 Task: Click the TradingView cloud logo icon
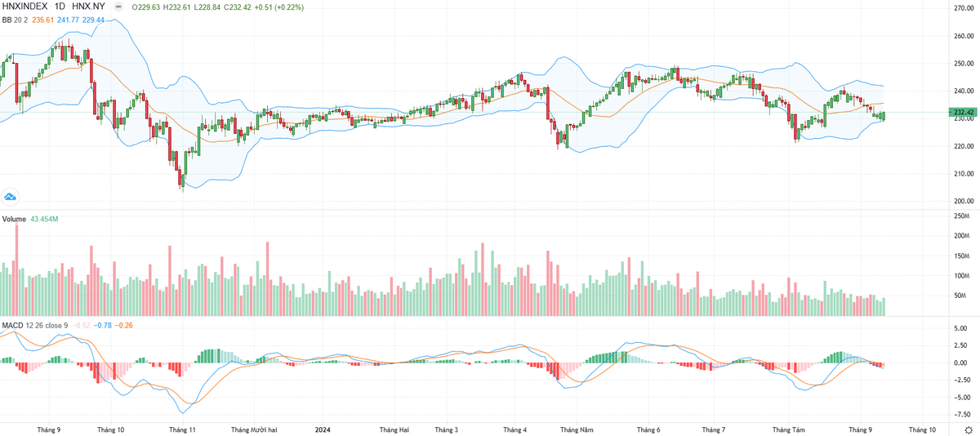click(x=11, y=197)
